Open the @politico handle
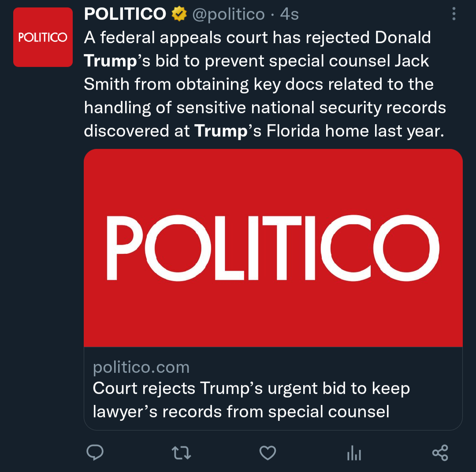This screenshot has height=472, width=476. pyautogui.click(x=228, y=15)
